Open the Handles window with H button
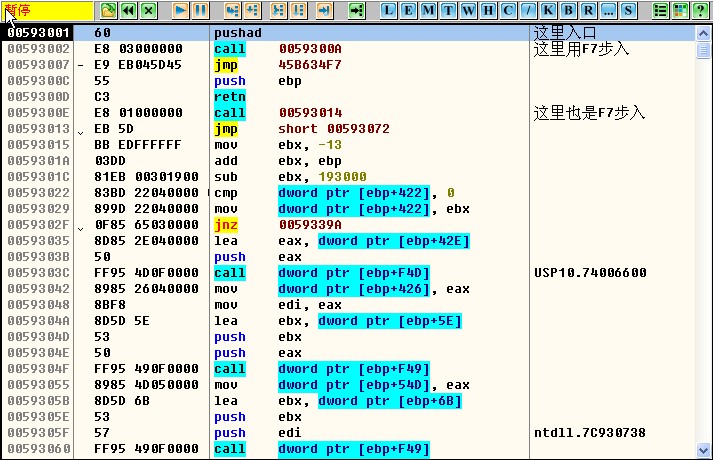Screen dimensions: 713x460 point(487,10)
